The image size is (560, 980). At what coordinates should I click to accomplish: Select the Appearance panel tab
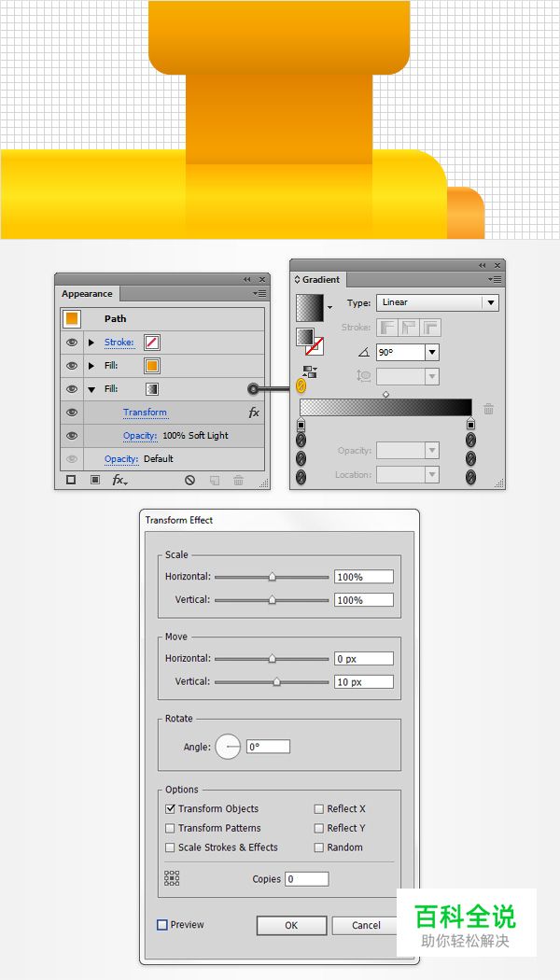[87, 293]
